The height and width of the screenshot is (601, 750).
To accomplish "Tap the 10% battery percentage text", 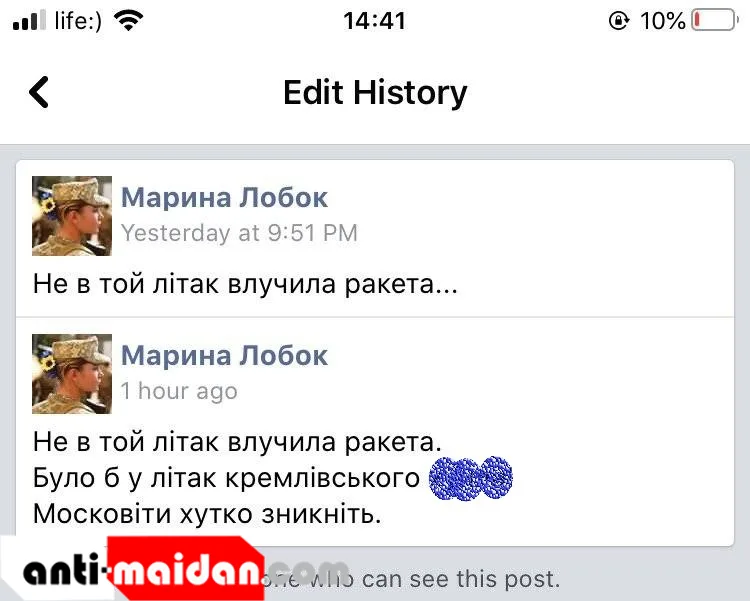I will (x=662, y=21).
